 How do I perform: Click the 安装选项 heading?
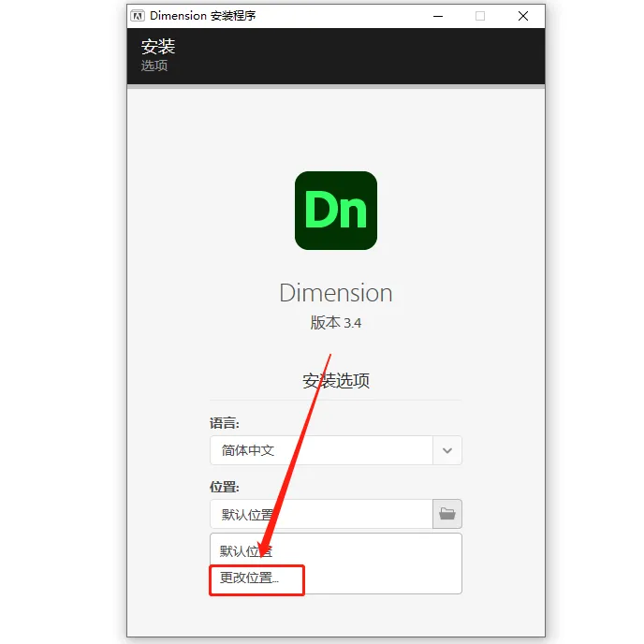click(336, 381)
